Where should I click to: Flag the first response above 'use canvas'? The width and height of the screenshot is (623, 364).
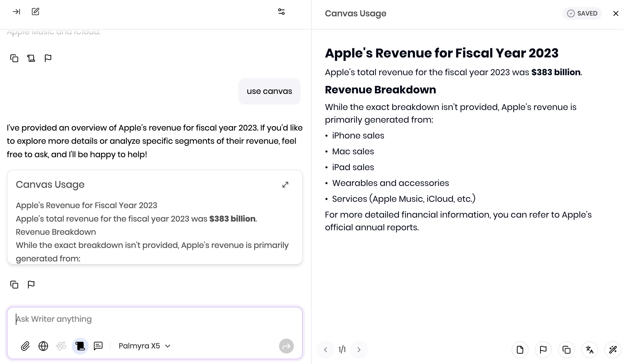click(48, 58)
